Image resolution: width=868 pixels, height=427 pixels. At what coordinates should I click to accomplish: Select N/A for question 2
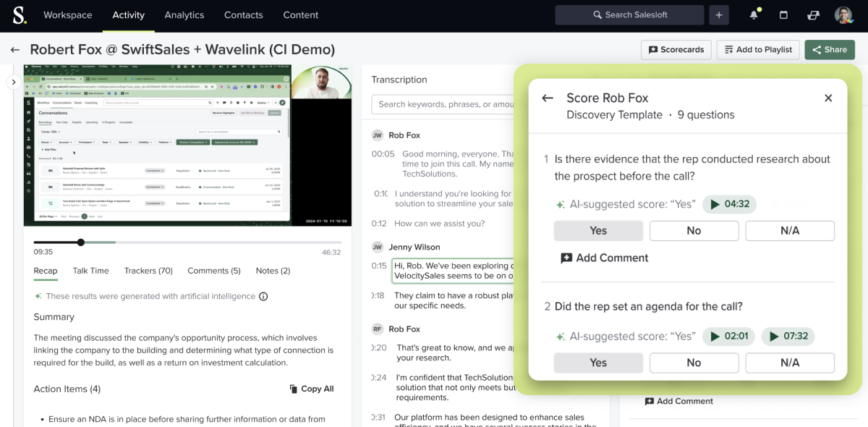790,363
